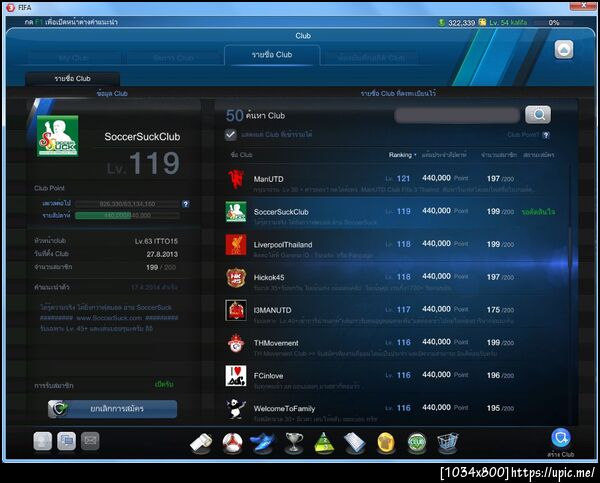
Task: Click the weekly Club Point green progress bar
Action: tap(127, 215)
